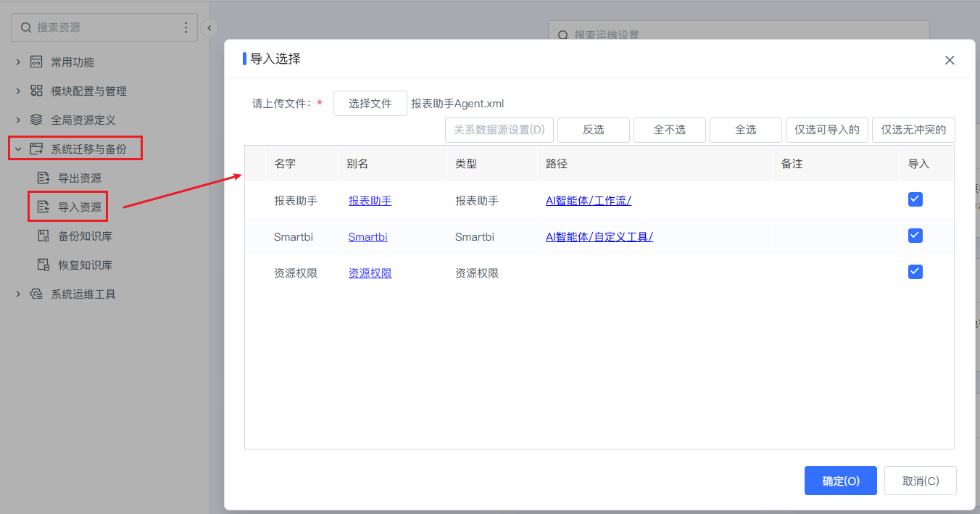The image size is (980, 514).
Task: Open the three-dot menu beside resource search
Action: tap(186, 28)
